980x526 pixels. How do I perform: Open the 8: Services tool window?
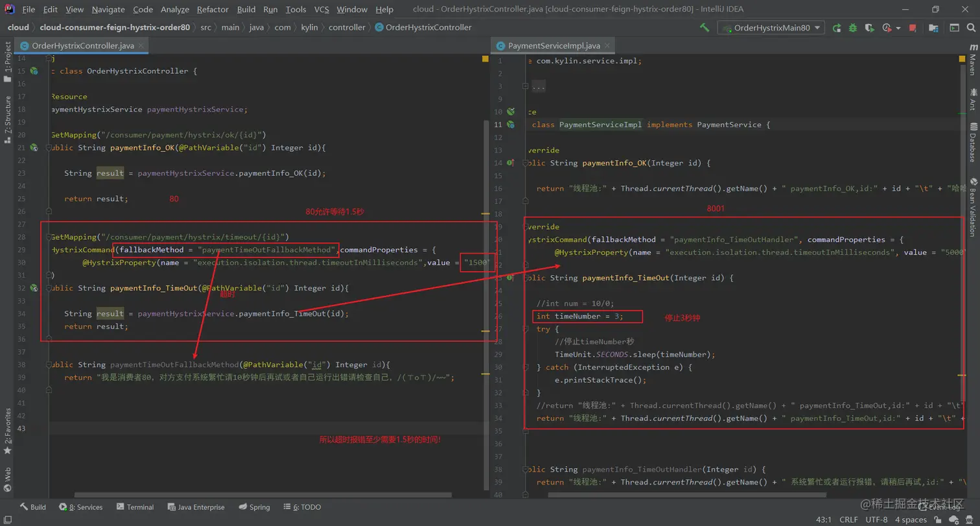[81, 507]
